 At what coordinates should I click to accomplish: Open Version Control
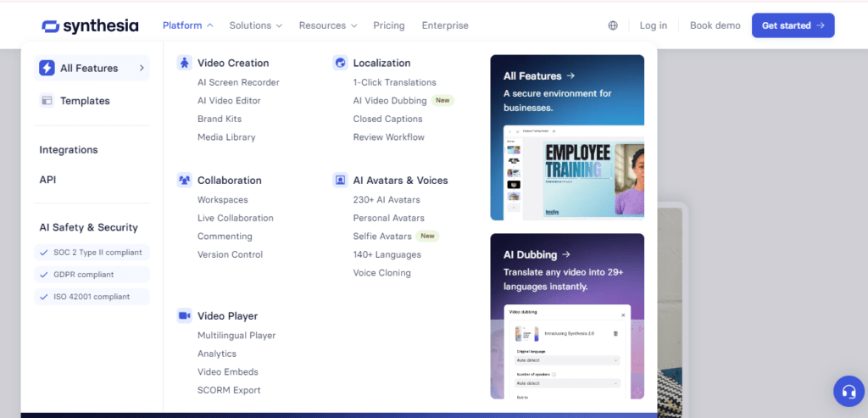coord(231,254)
